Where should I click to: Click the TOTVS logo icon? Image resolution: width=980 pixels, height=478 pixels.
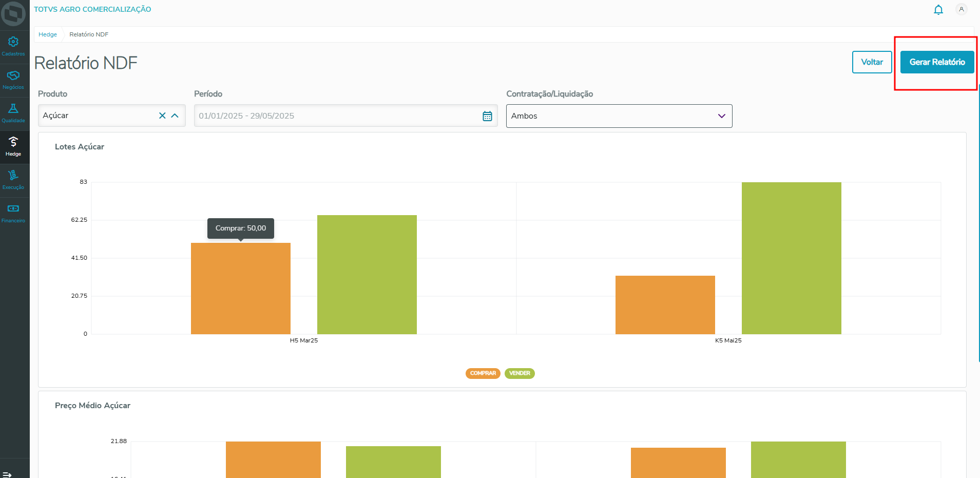tap(13, 14)
